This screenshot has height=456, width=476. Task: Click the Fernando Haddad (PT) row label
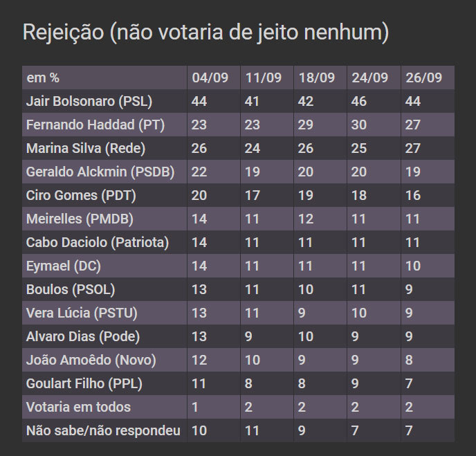[x=95, y=125]
